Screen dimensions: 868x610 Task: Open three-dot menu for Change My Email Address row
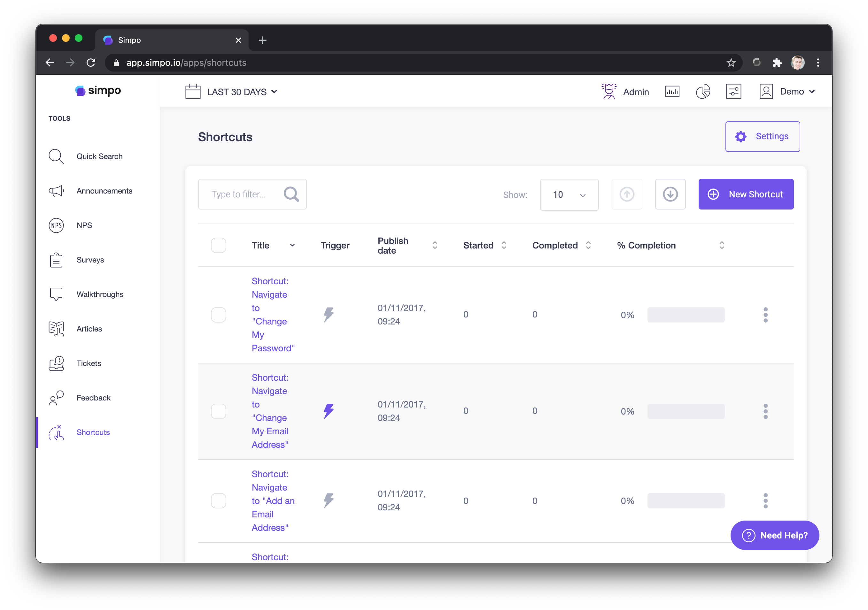click(765, 411)
